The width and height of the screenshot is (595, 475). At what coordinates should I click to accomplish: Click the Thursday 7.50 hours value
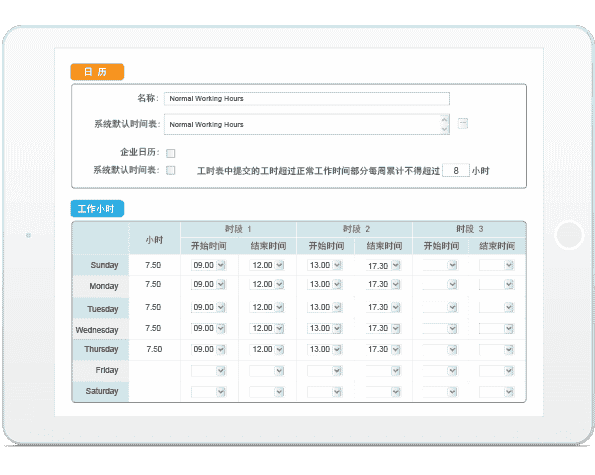pos(154,349)
